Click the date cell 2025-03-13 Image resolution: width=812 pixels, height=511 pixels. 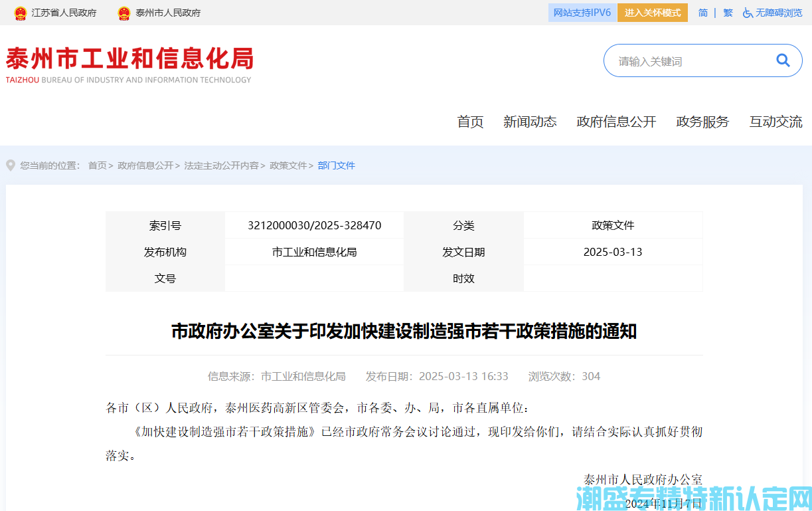point(613,252)
